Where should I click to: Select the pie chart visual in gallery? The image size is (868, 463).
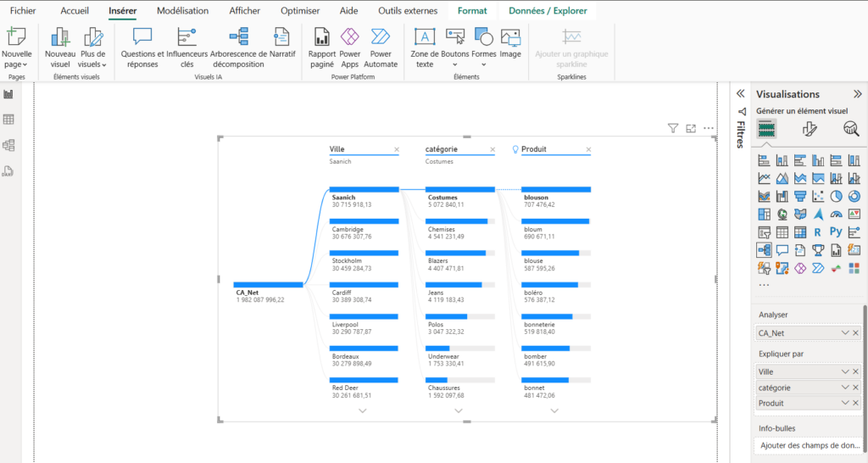tap(836, 196)
